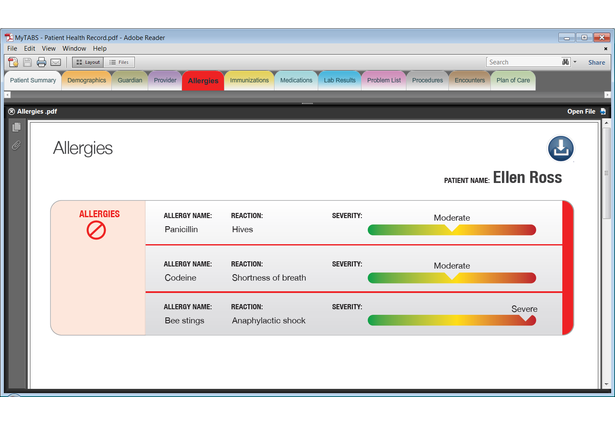Open the search options dropdown arrow
This screenshot has height=424, width=615.
[x=575, y=62]
